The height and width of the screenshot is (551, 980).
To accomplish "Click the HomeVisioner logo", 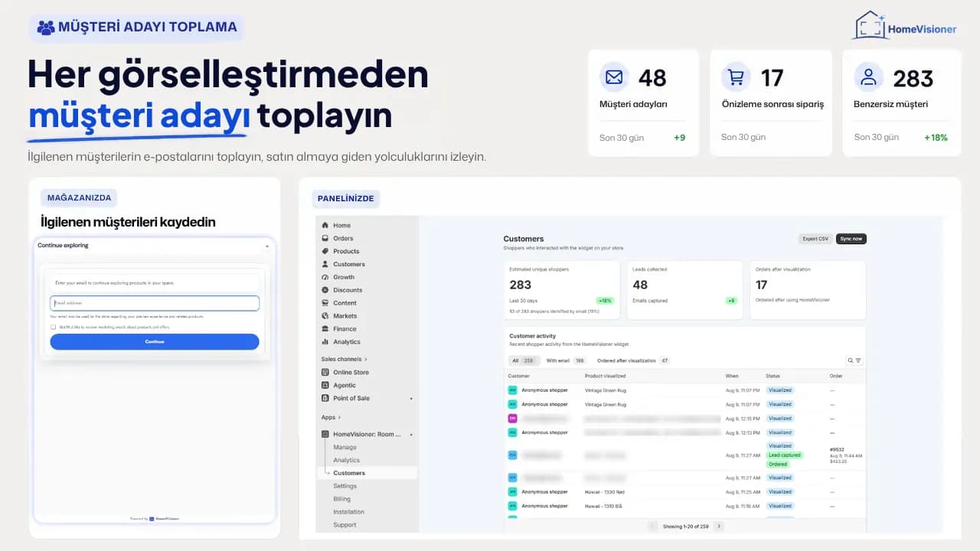I will pyautogui.click(x=904, y=25).
